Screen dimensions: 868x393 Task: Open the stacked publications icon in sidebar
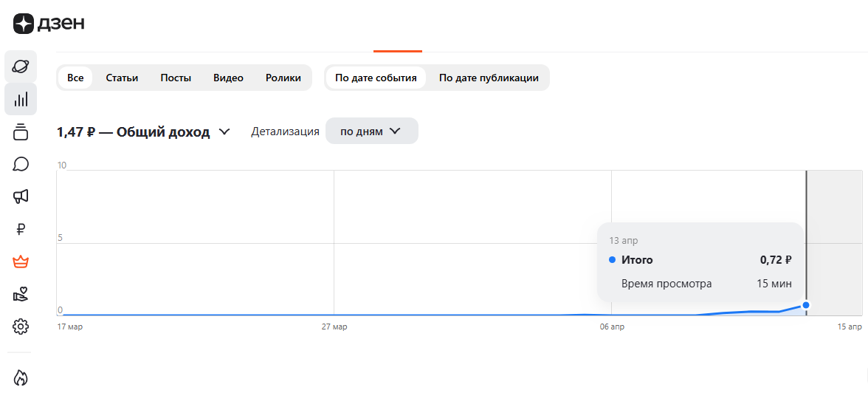click(x=21, y=131)
